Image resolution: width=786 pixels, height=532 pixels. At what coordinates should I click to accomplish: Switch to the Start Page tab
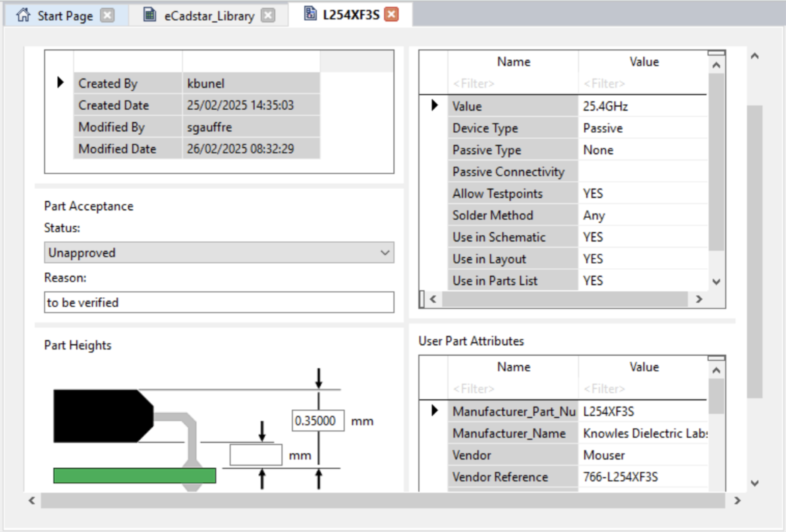click(x=65, y=16)
